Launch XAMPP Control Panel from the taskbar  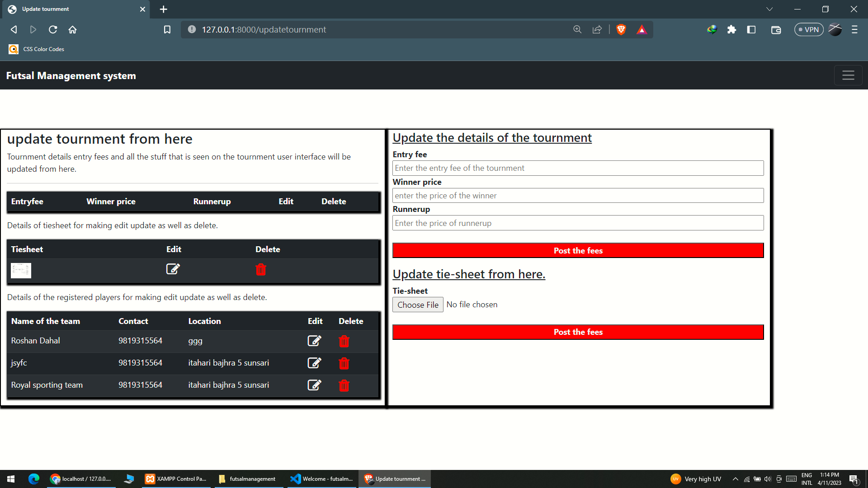coord(176,479)
